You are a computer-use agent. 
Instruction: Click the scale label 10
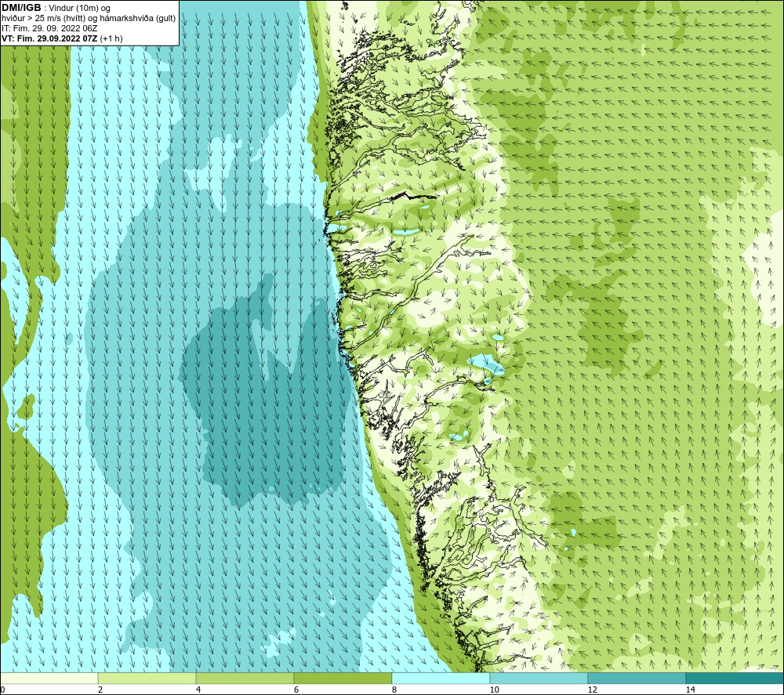coord(494,690)
